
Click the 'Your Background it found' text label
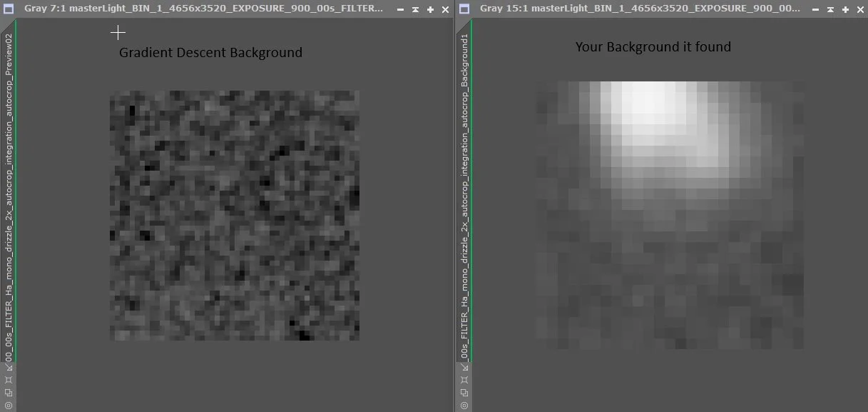pos(653,47)
